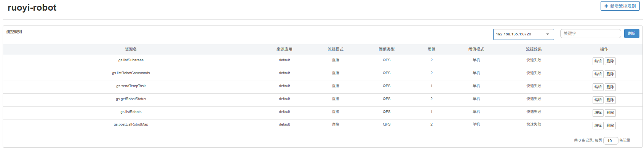Click the gs.listRobots resource name
This screenshot has height=148, width=644.
131,112
